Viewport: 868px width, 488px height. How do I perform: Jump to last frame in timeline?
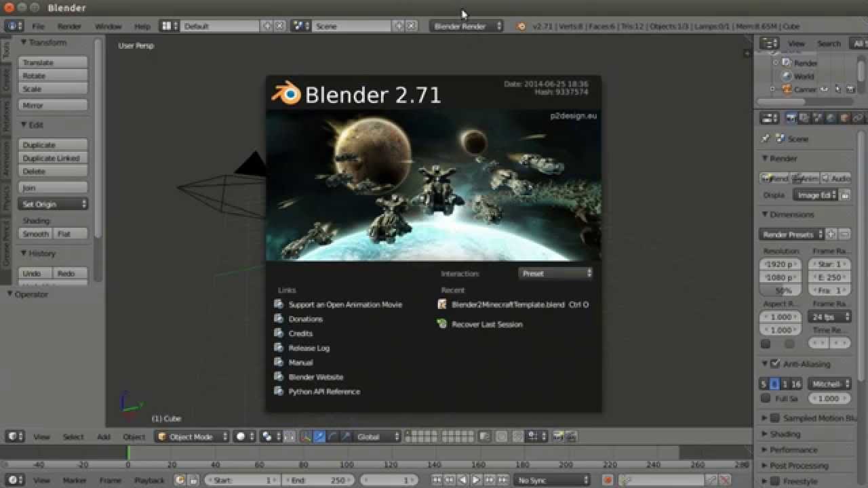point(502,480)
